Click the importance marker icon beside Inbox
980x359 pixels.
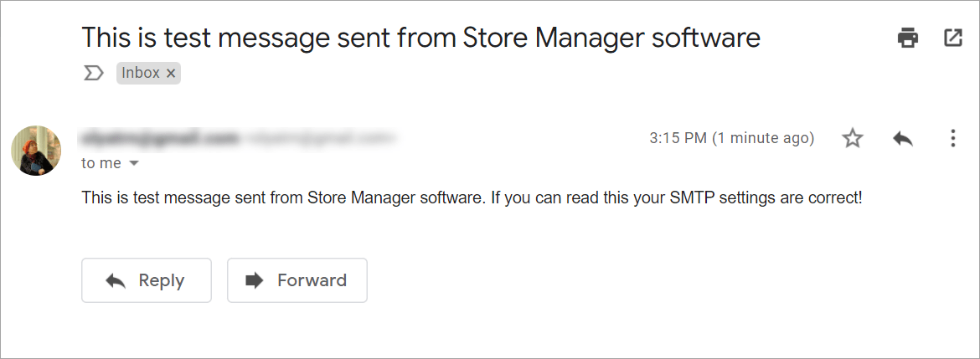[94, 74]
